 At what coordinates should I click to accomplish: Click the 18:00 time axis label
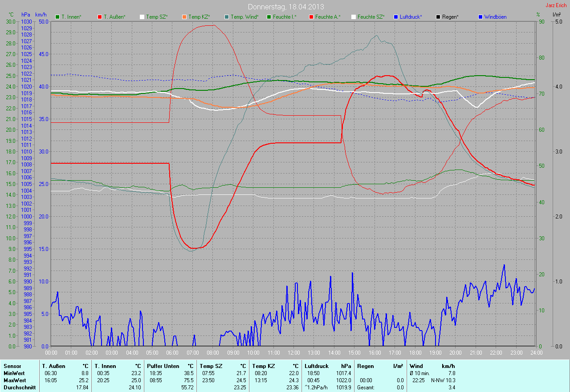coord(415,352)
